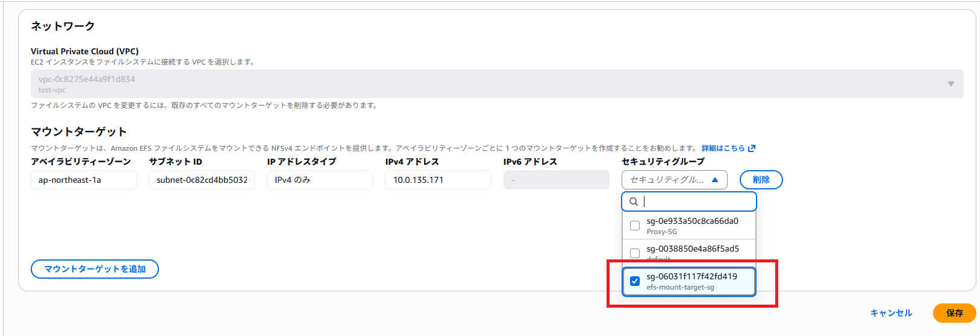Click the マウントターゲット heading
Screen dimensions: 980x336
click(79, 132)
